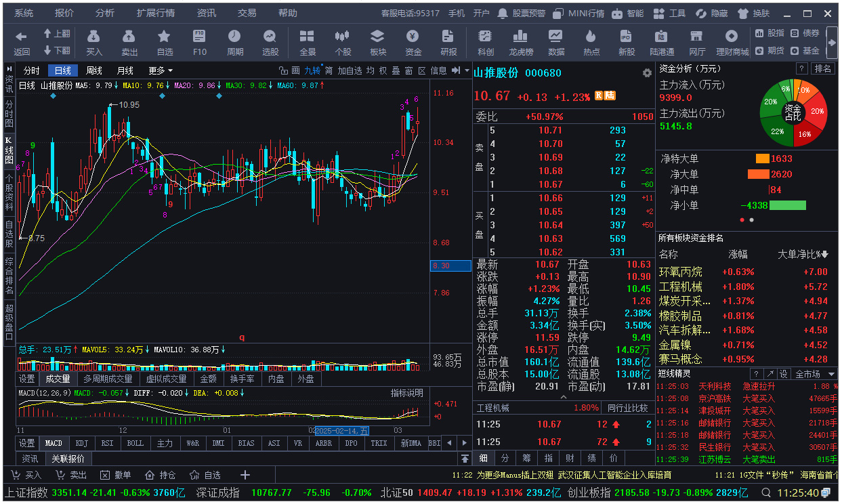Open the 同行业比较 link
The height and width of the screenshot is (504, 842).
(x=629, y=408)
